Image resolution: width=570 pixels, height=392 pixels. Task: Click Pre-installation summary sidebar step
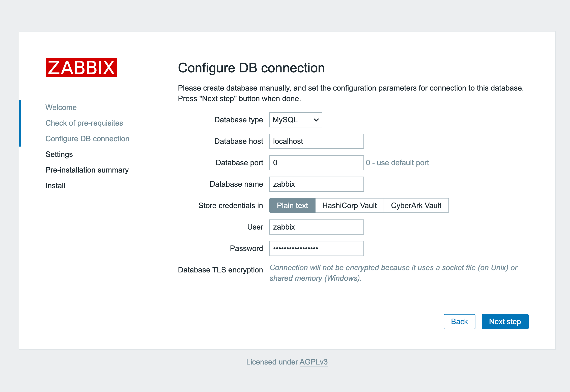click(87, 170)
